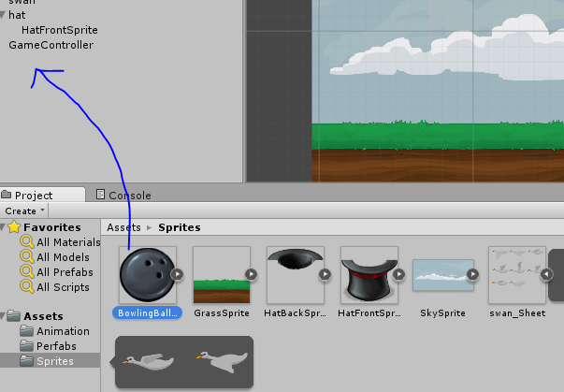Viewport: 564px width, 392px height.
Task: Click the All Scripts search icon
Action: [27, 286]
